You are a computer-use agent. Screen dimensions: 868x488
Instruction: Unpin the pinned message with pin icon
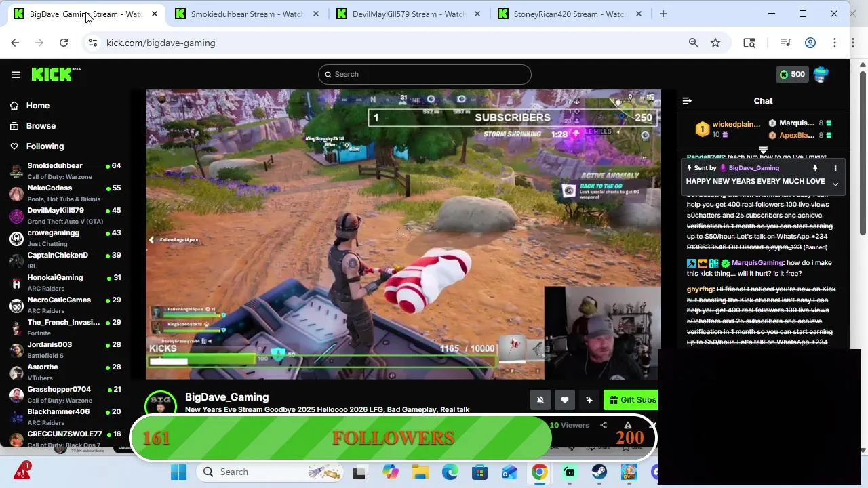click(815, 168)
